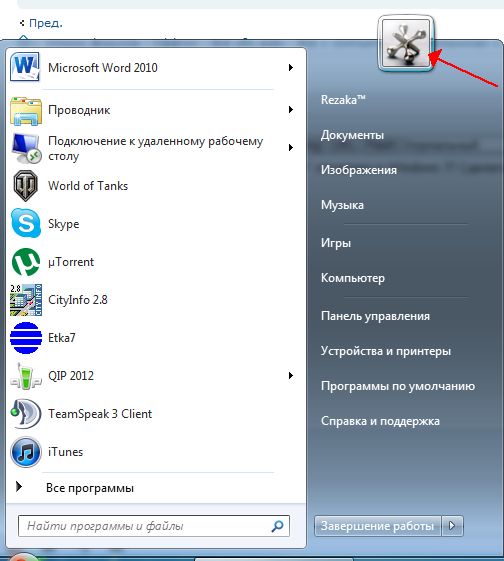504x561 pixels.
Task: Expand the QIP 2012 jump list arrow
Action: 291,375
